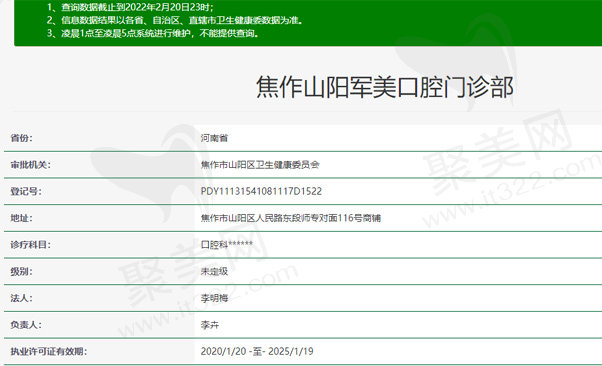The height and width of the screenshot is (366, 602).
Task: Select the 登记号 label
Action: 26,191
